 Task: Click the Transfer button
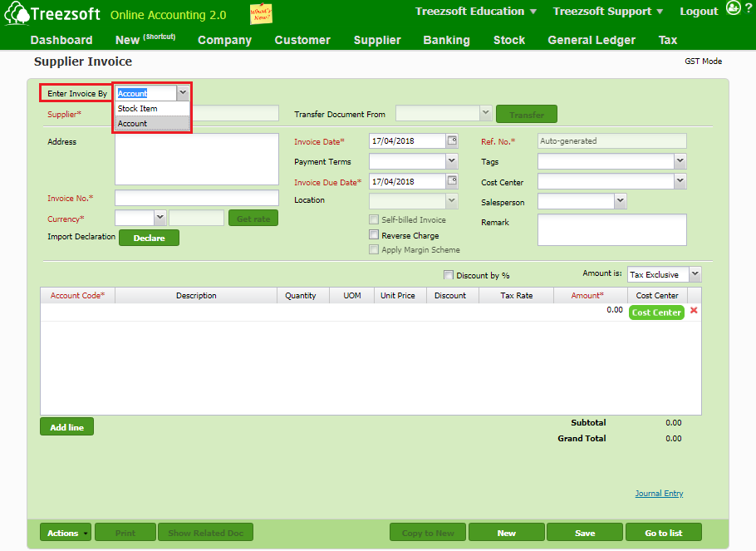[x=527, y=115]
